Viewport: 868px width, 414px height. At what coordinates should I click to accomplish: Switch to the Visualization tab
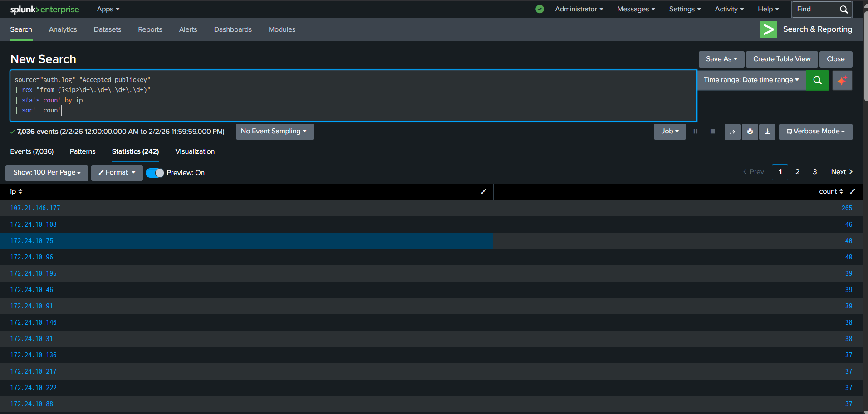pos(195,151)
